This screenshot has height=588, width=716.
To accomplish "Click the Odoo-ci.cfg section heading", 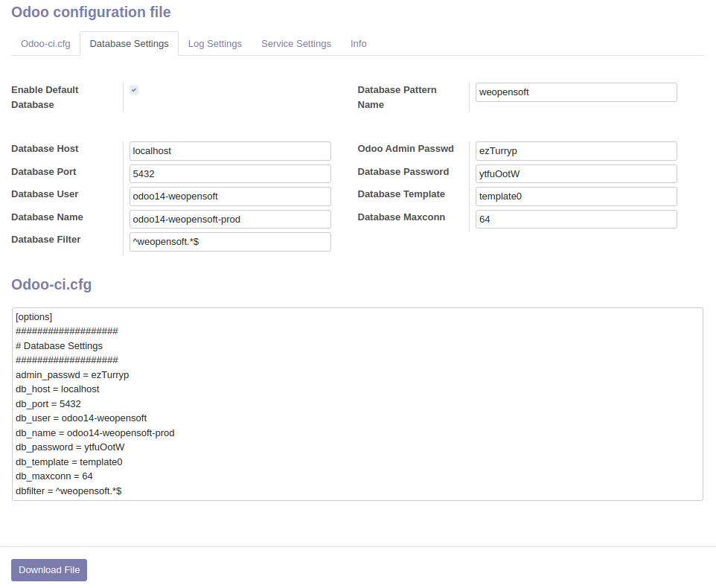I will coord(51,284).
